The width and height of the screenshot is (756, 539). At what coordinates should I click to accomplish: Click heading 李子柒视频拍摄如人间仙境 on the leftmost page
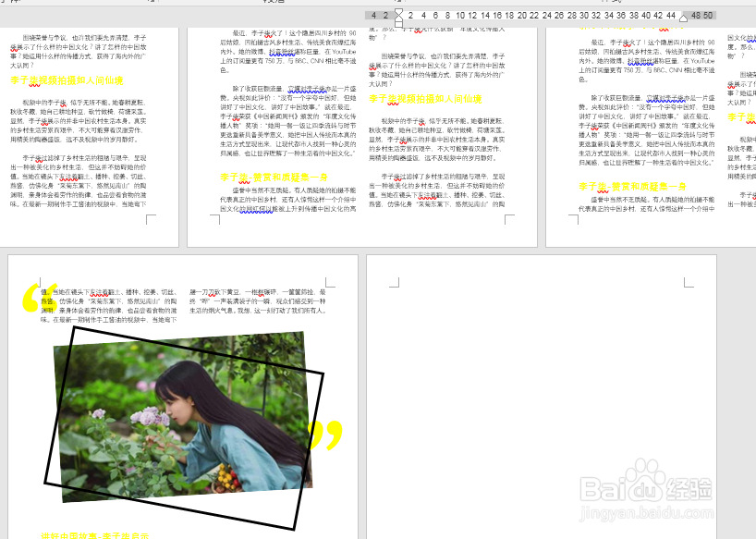pos(67,80)
